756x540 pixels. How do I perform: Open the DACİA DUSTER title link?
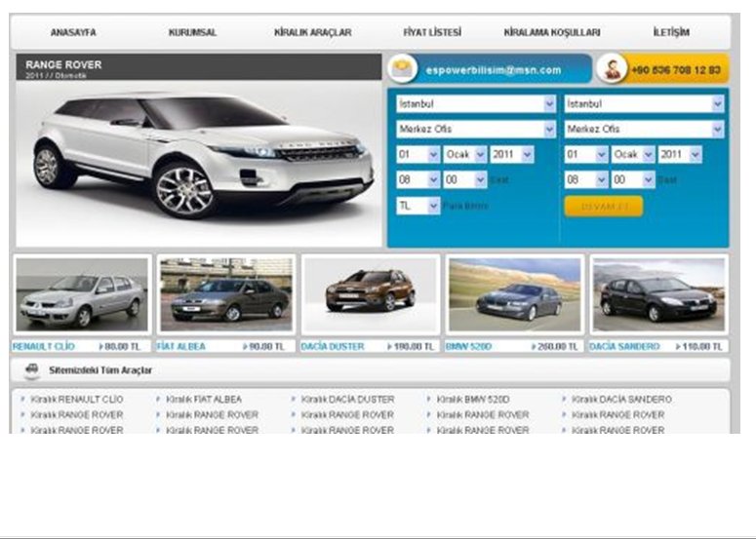coord(333,346)
